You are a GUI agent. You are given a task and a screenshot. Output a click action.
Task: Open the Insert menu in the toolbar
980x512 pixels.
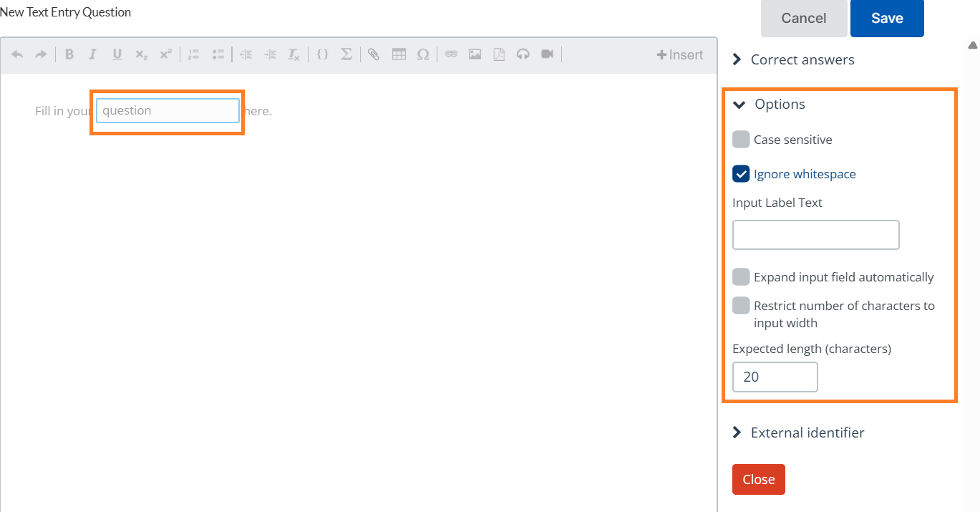[x=680, y=55]
